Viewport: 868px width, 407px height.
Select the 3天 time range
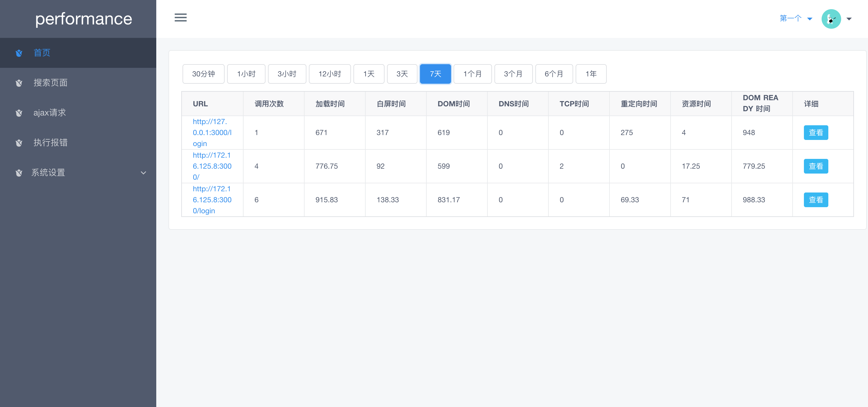tap(402, 74)
